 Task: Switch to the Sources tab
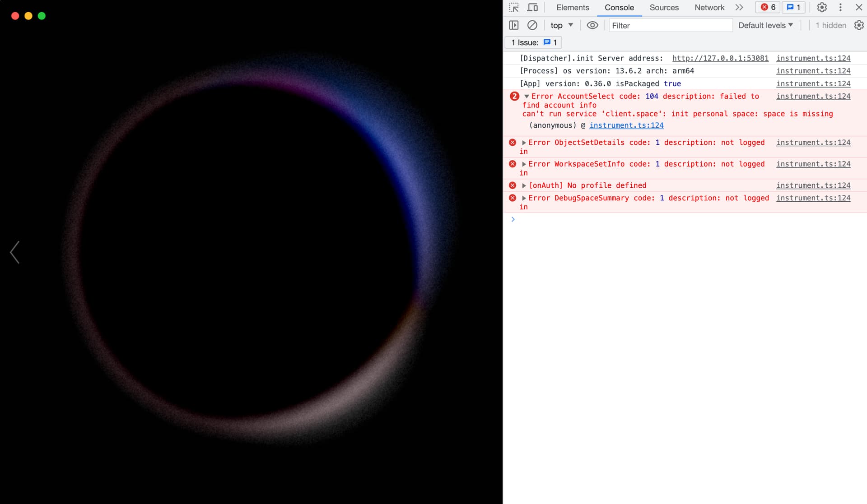(x=664, y=7)
